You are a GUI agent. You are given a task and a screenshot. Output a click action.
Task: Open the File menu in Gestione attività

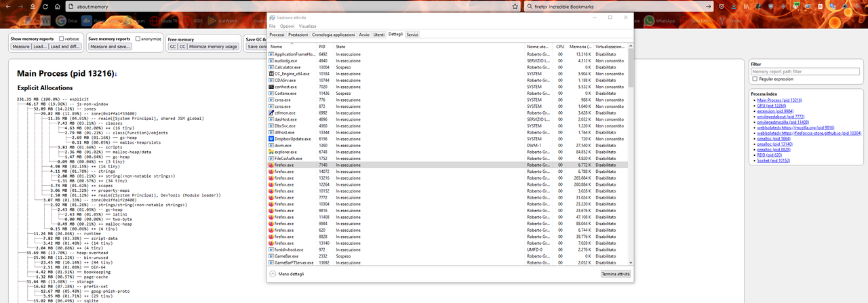[x=272, y=26]
